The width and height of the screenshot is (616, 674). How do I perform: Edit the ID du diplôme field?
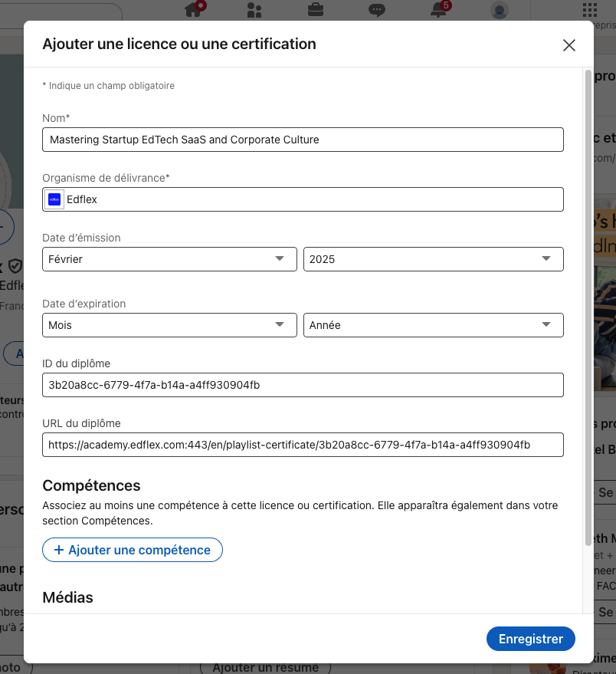pyautogui.click(x=303, y=385)
